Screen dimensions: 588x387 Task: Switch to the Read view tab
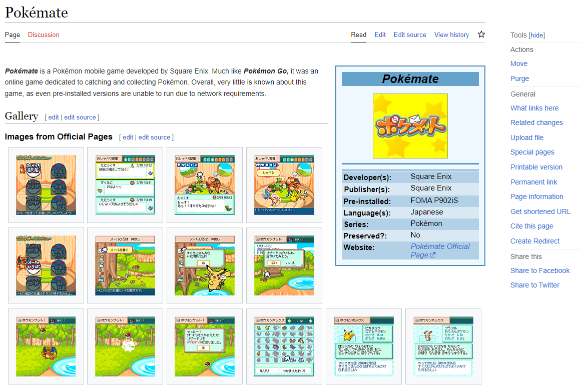[x=358, y=35]
